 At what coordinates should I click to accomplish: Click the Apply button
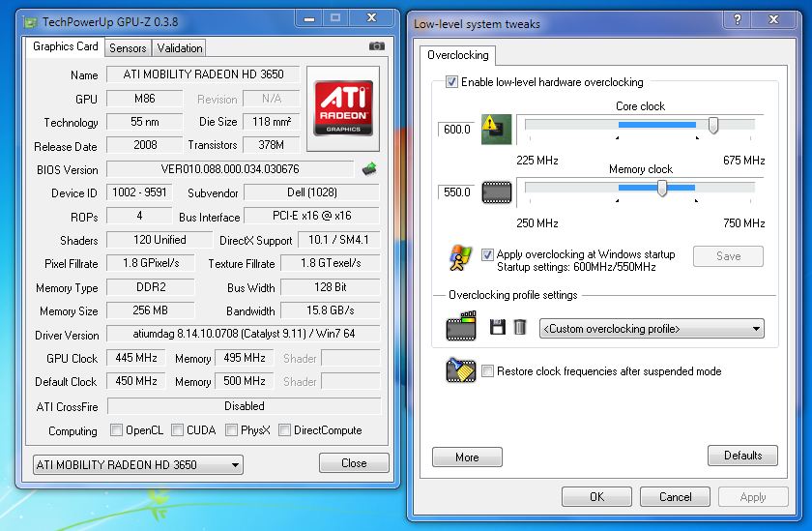point(753,497)
